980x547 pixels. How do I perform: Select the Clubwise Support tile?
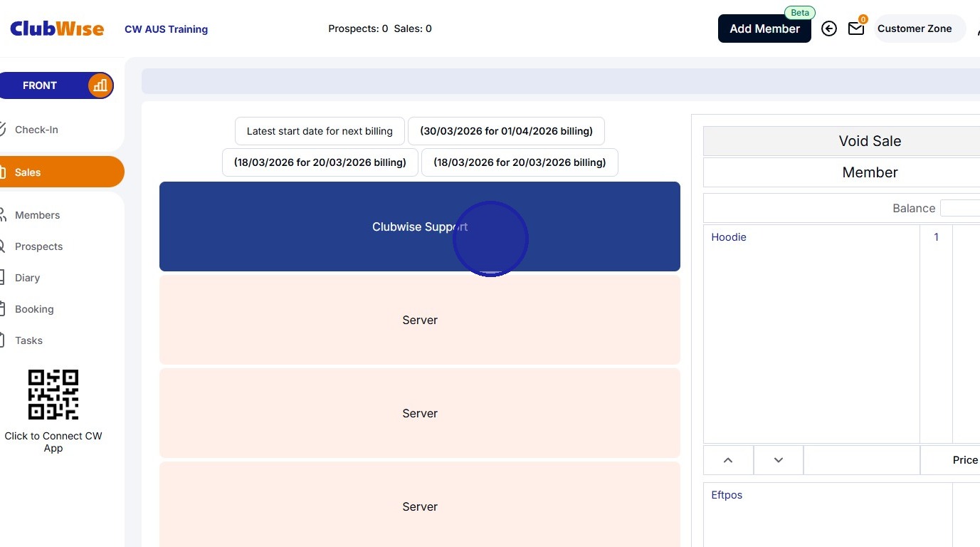pos(420,226)
